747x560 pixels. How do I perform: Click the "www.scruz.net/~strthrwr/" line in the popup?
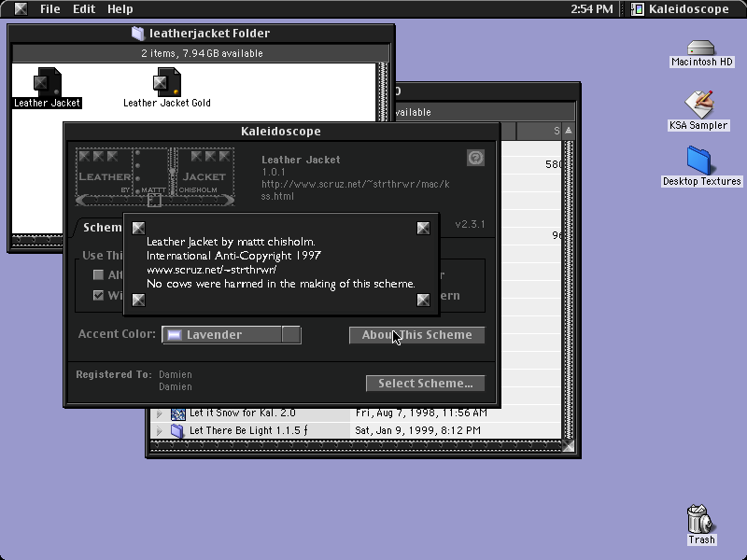pos(212,270)
